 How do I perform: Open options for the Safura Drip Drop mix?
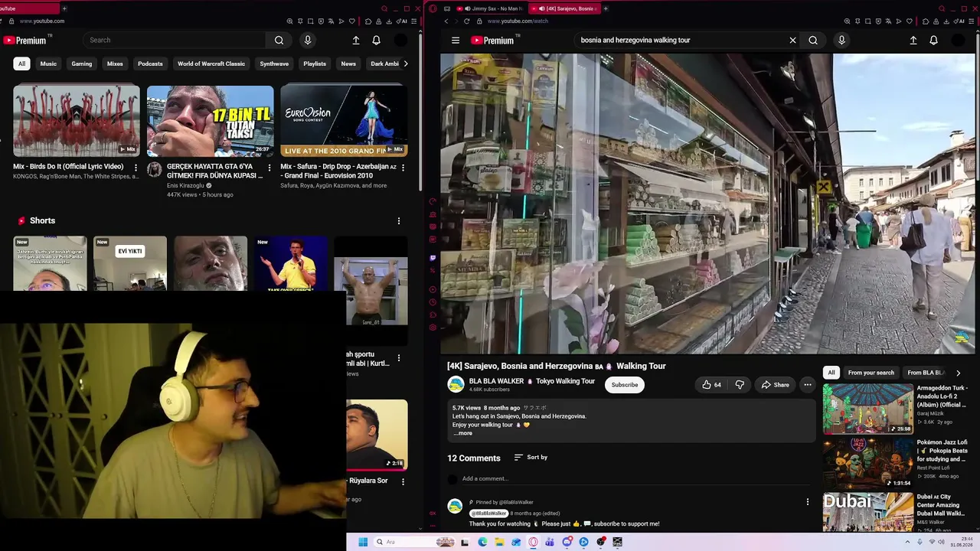tap(403, 167)
